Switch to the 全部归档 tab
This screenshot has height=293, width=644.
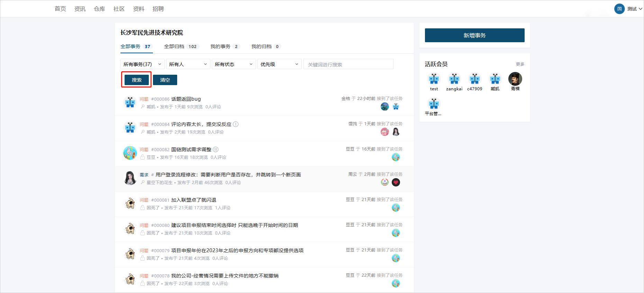(x=181, y=46)
